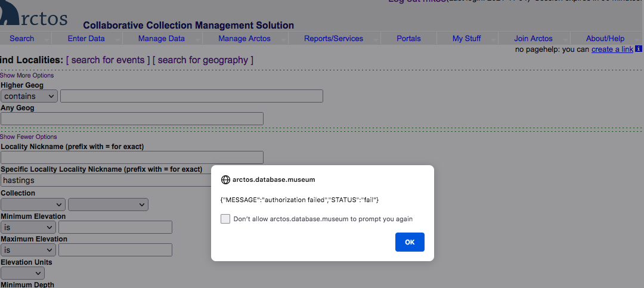Open the Join Arctos menu
644x288 pixels.
[x=533, y=39]
